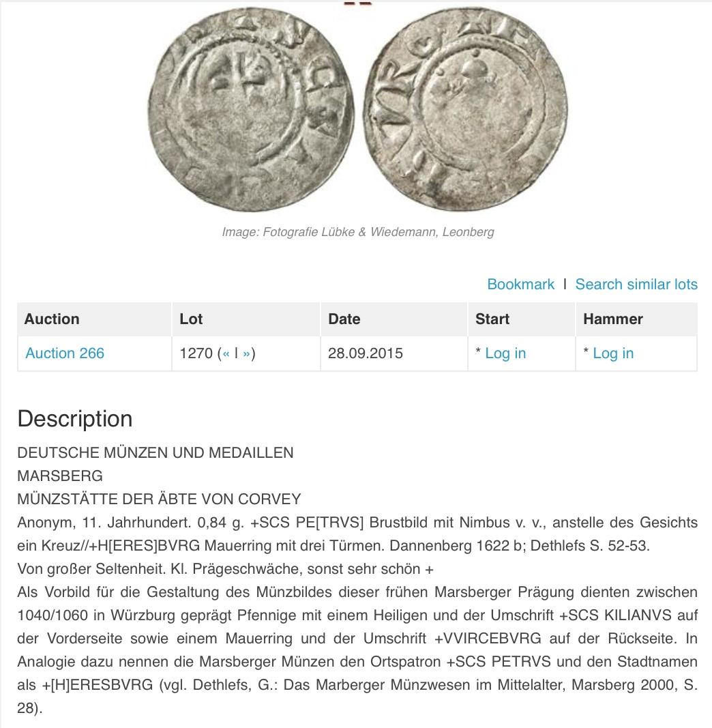
Task: Click the MARSBERG text line
Action: 60,476
